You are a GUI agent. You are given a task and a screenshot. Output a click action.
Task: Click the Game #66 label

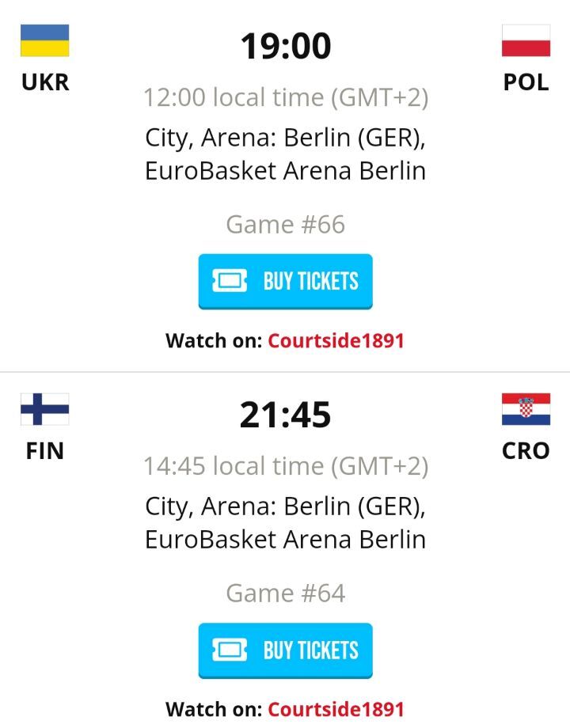285,225
